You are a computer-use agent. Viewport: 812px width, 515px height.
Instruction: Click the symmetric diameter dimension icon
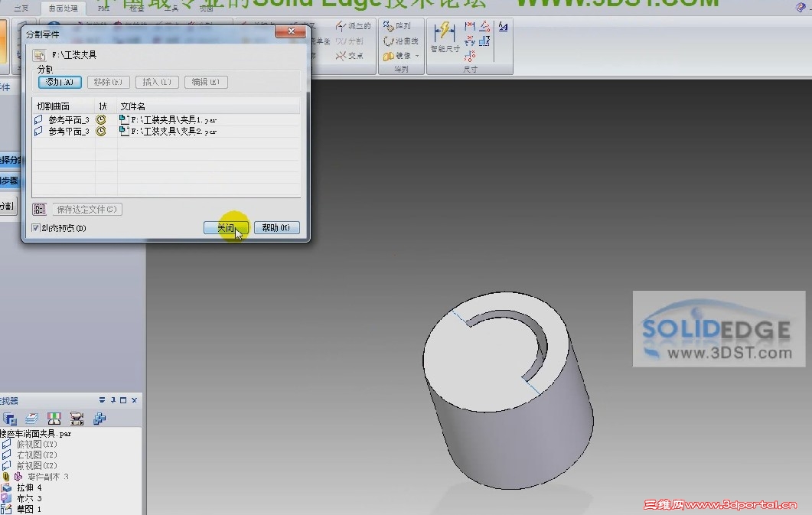[484, 41]
